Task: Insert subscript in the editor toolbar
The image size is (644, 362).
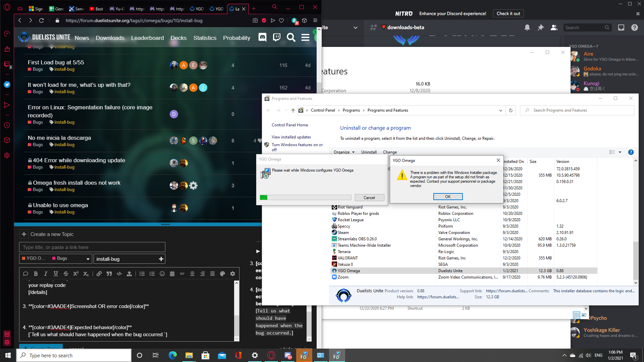Action: [86, 274]
